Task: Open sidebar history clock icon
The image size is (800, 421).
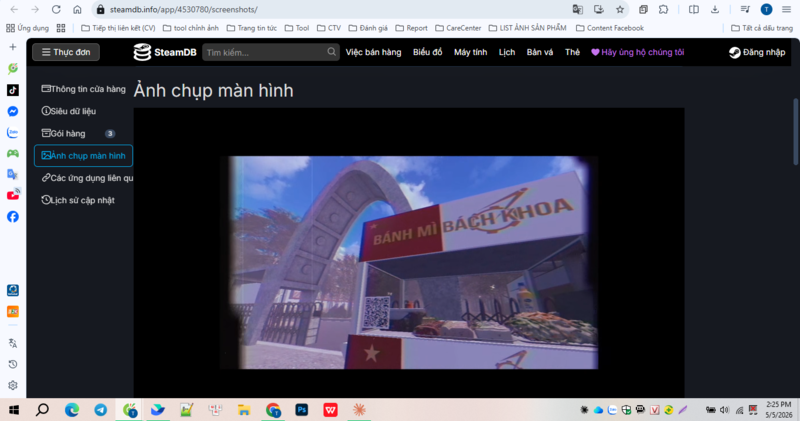Action: [x=13, y=364]
